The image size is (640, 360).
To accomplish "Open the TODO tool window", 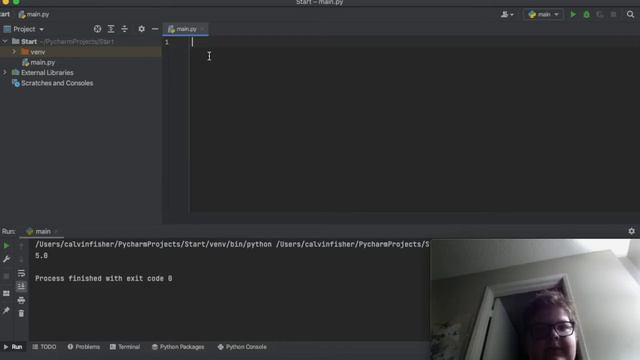I will [x=44, y=347].
